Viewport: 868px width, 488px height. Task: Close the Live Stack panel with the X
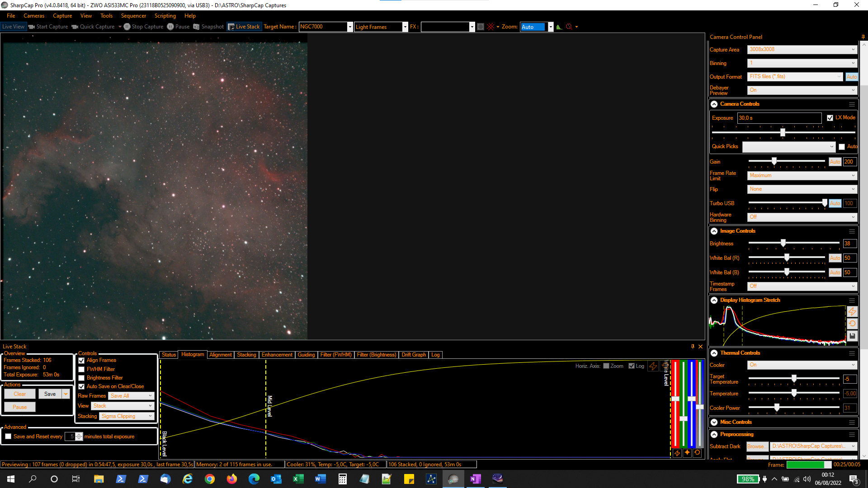[701, 347]
